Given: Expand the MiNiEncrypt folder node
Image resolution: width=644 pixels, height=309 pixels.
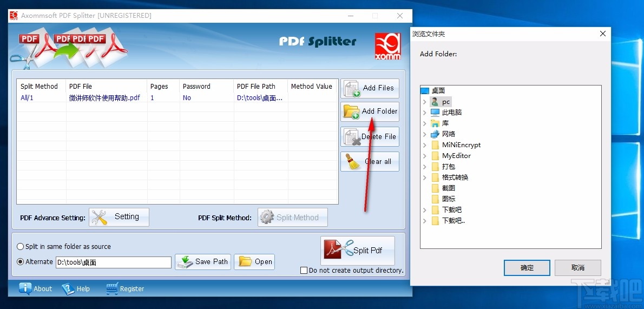Looking at the screenshot, I should (x=425, y=144).
